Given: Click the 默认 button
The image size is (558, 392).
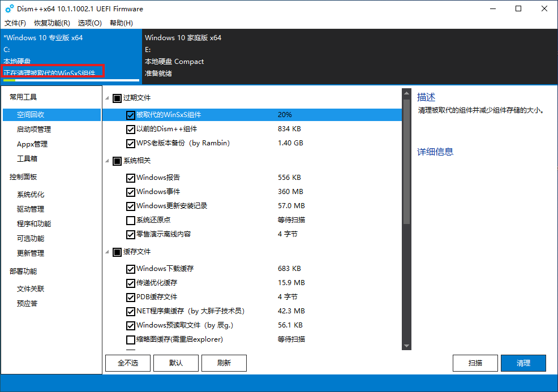Looking at the screenshot, I should coord(176,363).
